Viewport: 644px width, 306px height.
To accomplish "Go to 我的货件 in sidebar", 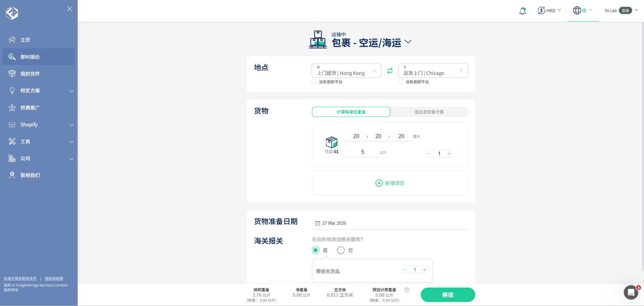I will 30,74.
